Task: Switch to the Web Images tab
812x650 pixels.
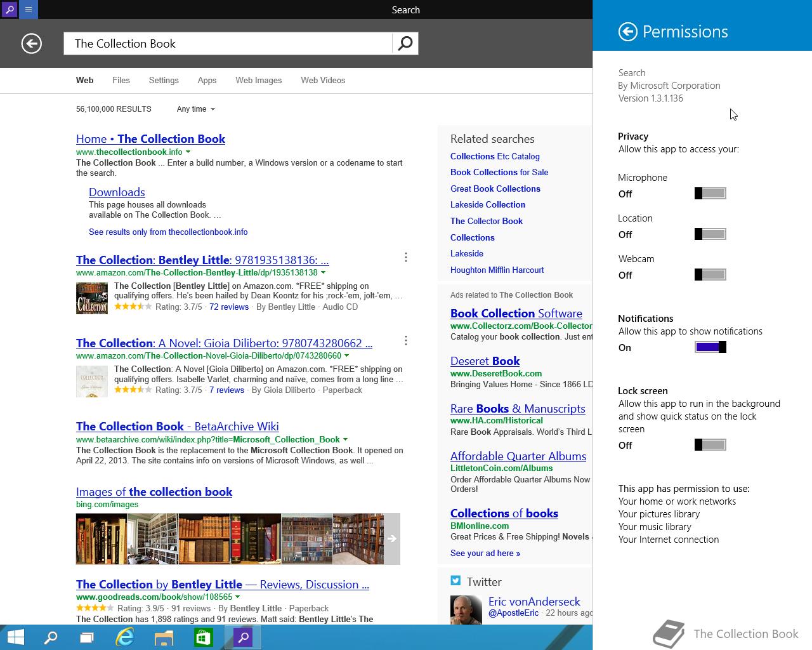Action: [x=259, y=81]
